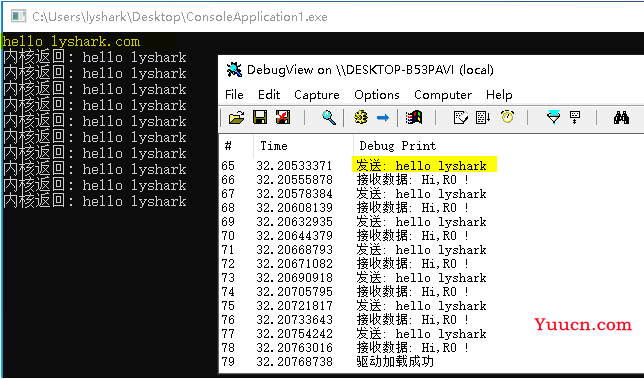Click the Find binoculars icon
The width and height of the screenshot is (644, 379).
coord(621,118)
